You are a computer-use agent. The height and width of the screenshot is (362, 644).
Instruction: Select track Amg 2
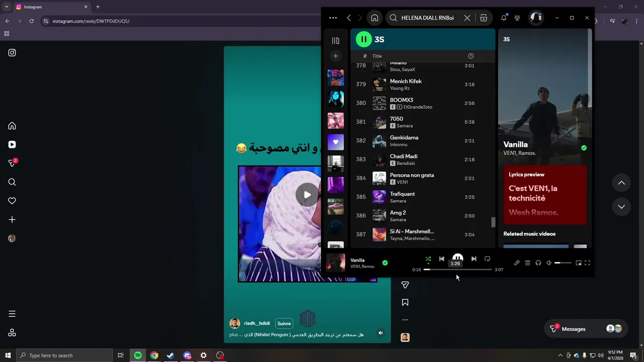click(423, 216)
